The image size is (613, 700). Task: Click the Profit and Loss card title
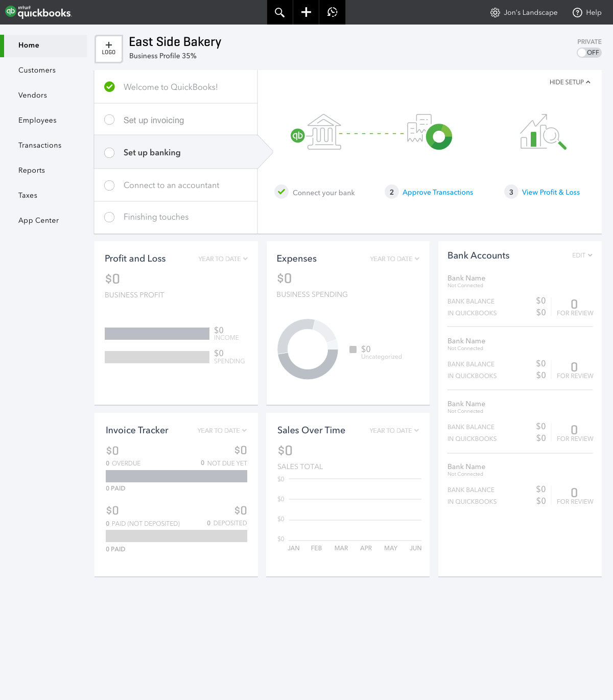click(x=135, y=259)
